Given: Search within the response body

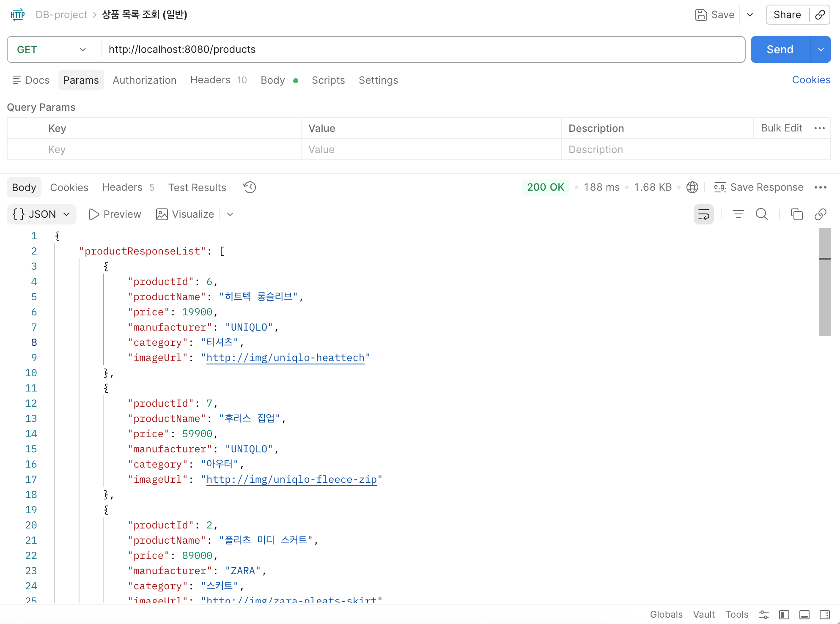Looking at the screenshot, I should click(762, 214).
